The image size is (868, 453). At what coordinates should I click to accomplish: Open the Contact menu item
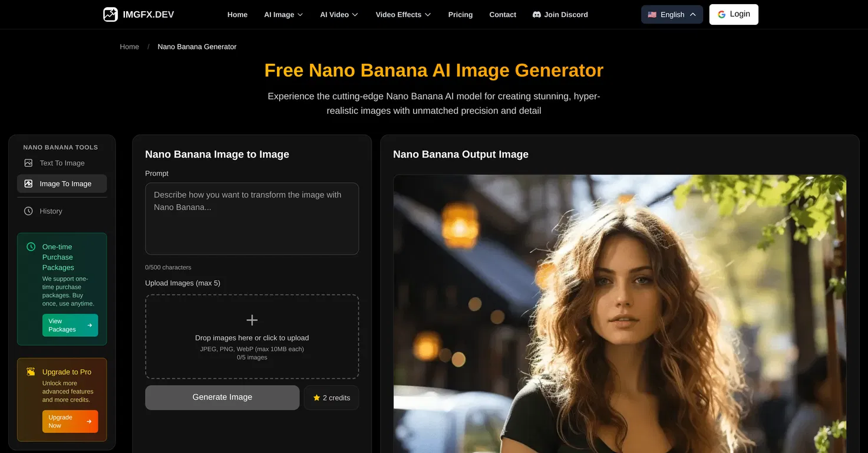[503, 15]
